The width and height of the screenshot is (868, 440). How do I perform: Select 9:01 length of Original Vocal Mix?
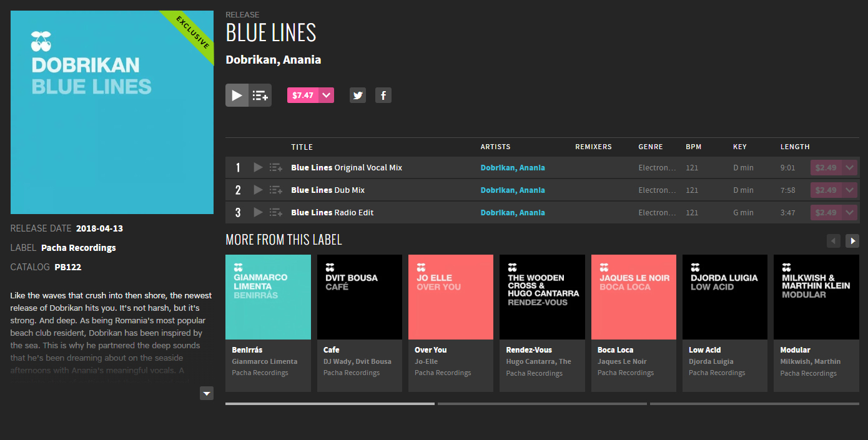[788, 168]
